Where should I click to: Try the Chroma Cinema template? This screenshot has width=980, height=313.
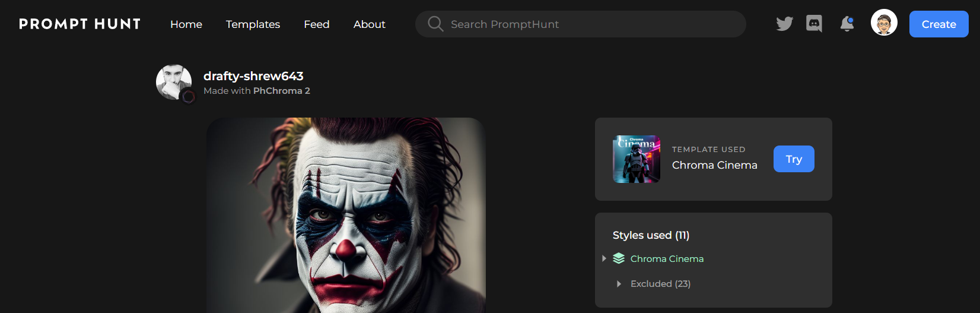[x=794, y=159]
